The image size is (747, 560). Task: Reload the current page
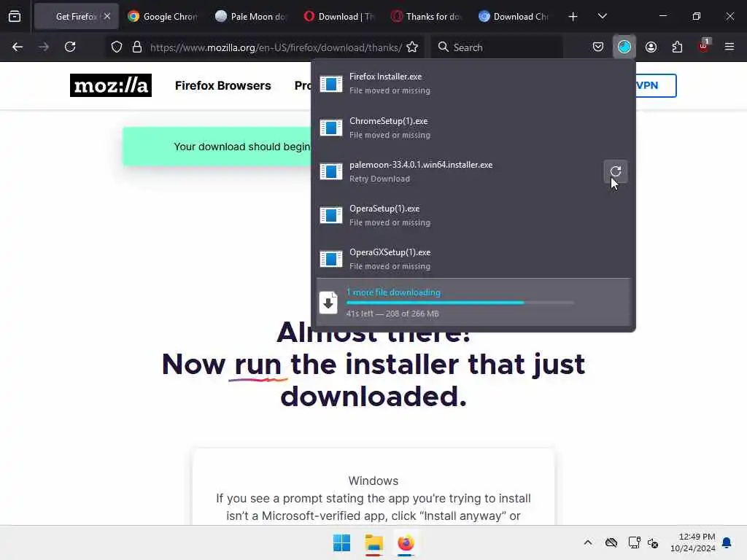pyautogui.click(x=70, y=47)
